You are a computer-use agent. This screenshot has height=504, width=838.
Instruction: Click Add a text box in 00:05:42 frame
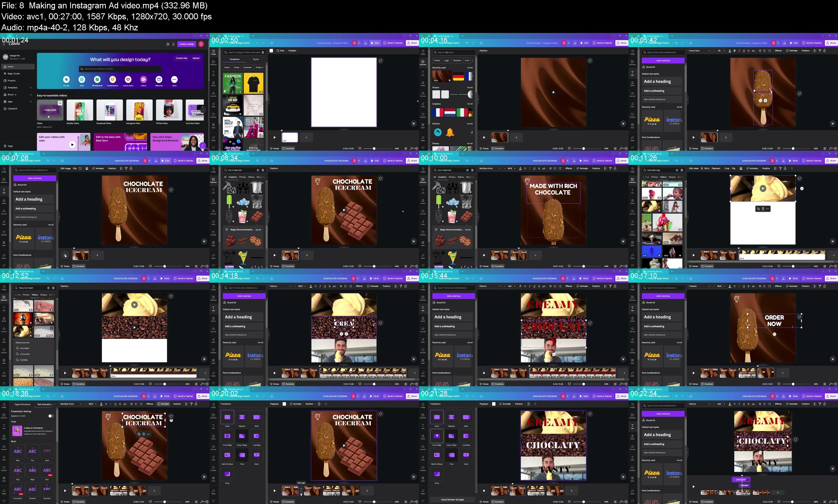pos(663,60)
